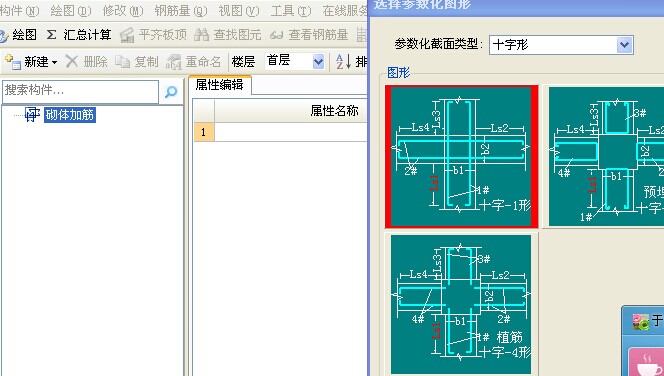Switch to the 属性编辑 tab
This screenshot has height=376, width=664.
pyautogui.click(x=219, y=85)
